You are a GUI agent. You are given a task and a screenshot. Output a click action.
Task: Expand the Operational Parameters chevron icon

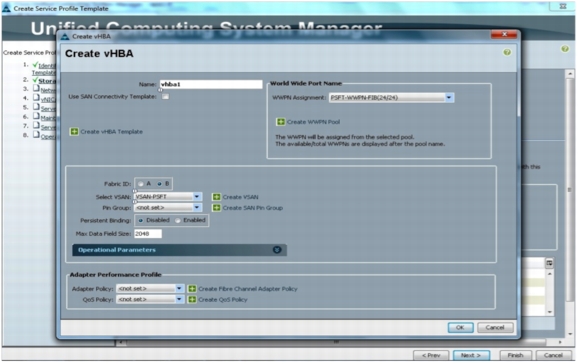277,250
